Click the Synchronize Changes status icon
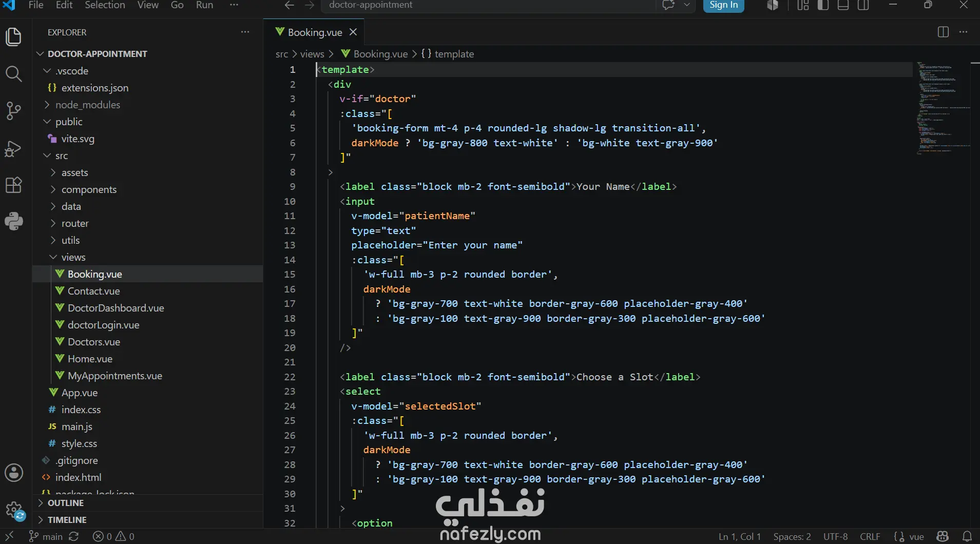The image size is (980, 544). [x=74, y=536]
